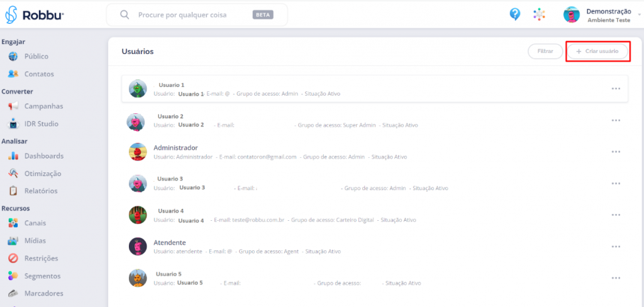
Task: Open Restrições prohibited sign icon
Action: tap(13, 258)
